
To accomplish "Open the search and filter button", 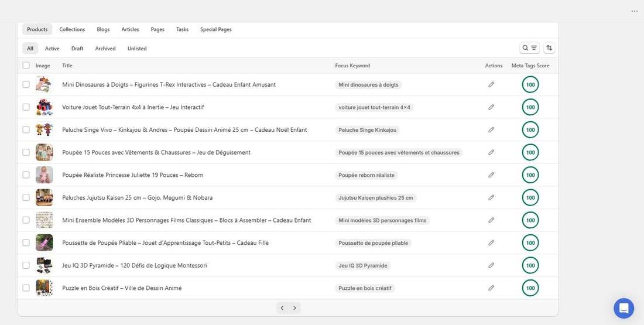I will tap(529, 48).
